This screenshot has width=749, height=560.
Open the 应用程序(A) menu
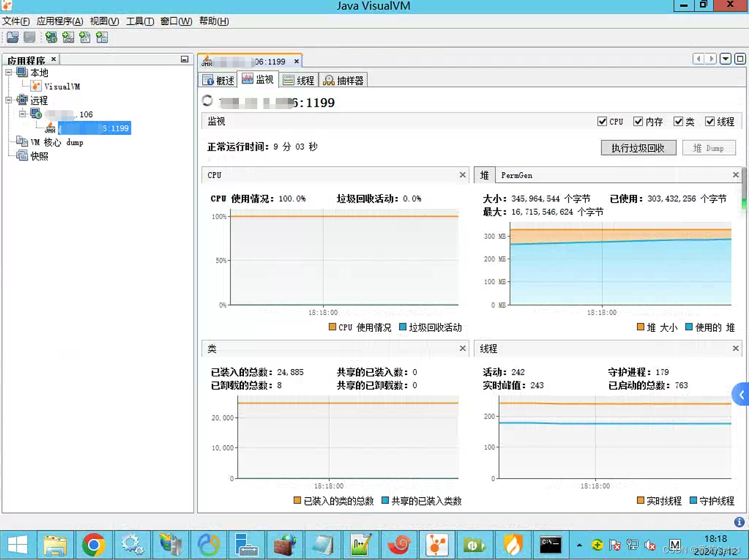point(60,21)
